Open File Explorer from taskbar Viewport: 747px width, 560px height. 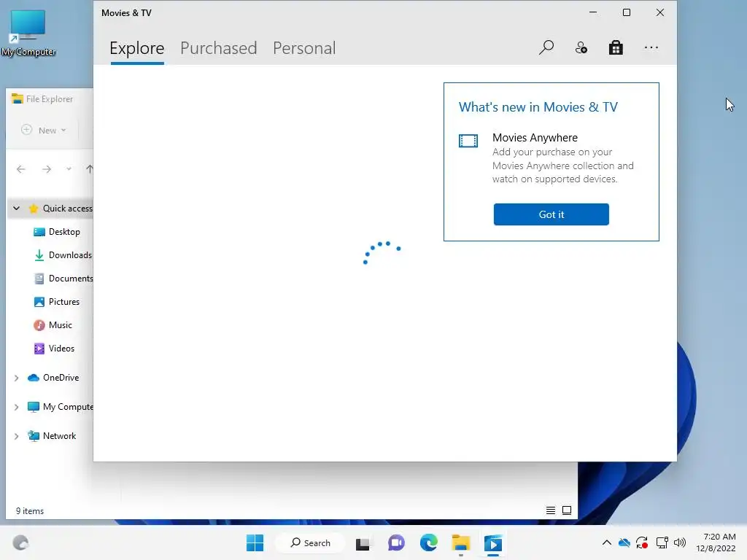click(x=461, y=542)
